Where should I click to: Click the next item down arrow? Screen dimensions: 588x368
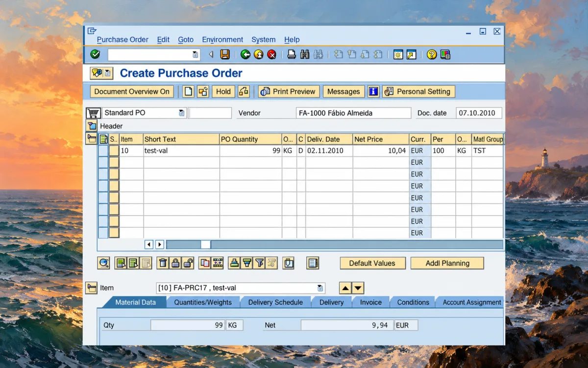[358, 288]
